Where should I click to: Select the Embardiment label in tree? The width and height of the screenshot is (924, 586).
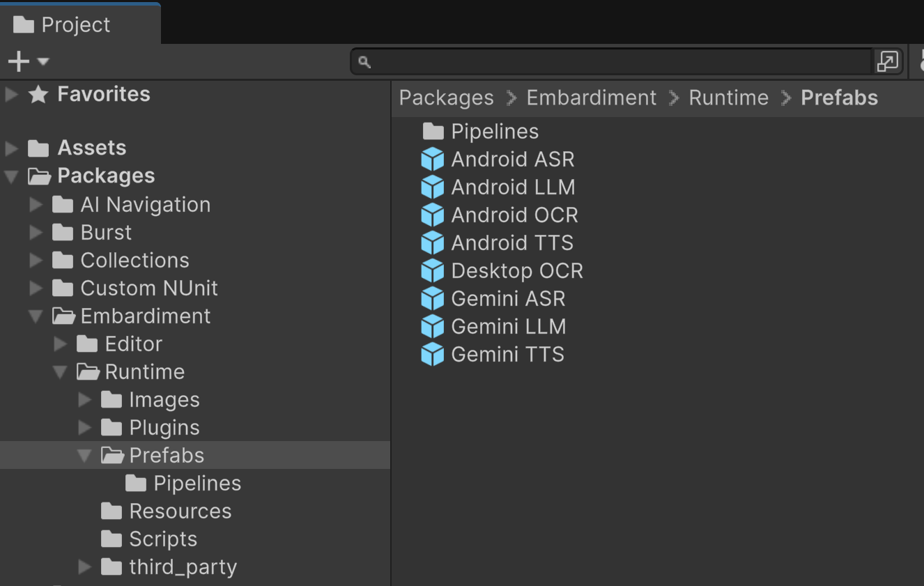click(x=145, y=316)
